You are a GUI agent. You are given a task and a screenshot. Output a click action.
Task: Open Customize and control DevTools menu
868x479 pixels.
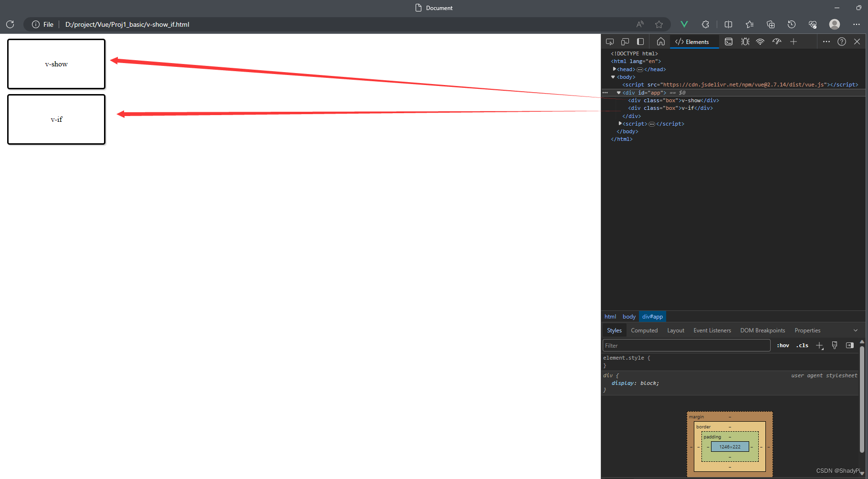(x=826, y=42)
